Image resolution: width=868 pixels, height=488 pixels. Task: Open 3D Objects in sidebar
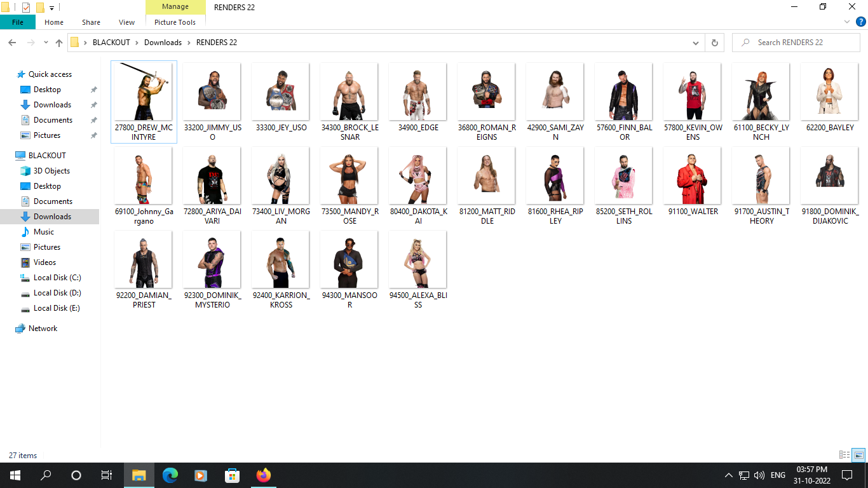(51, 171)
